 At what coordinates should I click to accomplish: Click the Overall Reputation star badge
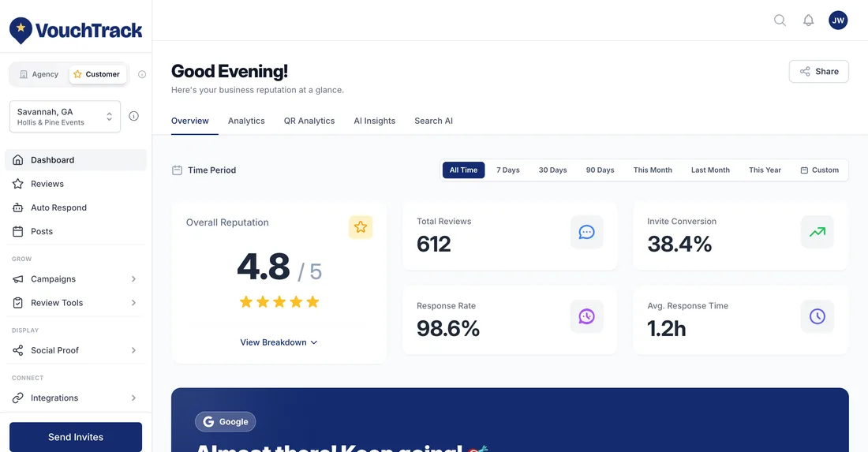(x=361, y=227)
